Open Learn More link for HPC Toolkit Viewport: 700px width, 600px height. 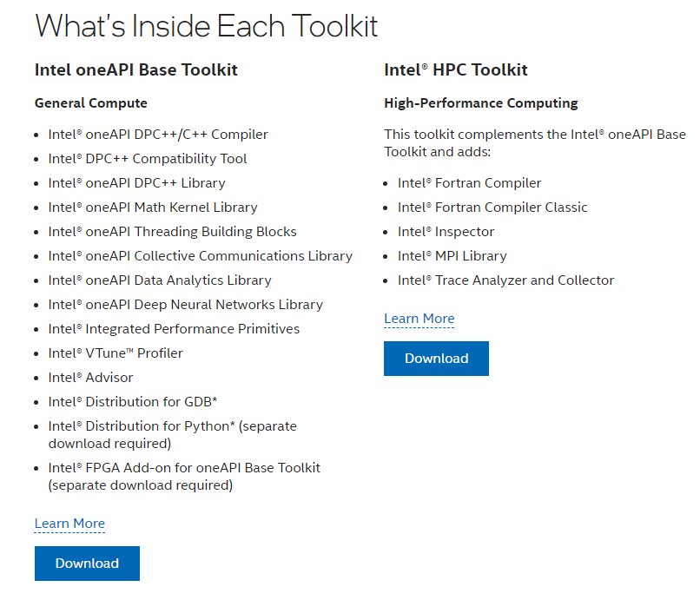pyautogui.click(x=419, y=319)
